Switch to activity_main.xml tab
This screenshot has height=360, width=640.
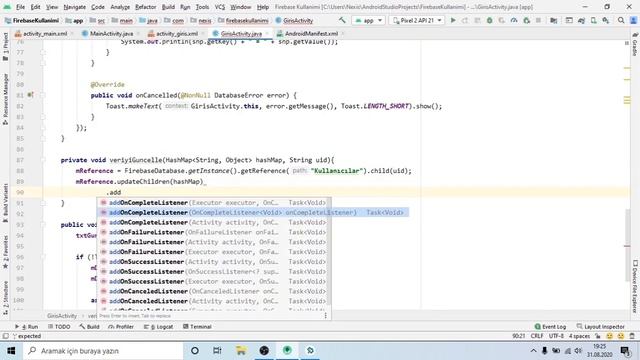click(x=45, y=33)
